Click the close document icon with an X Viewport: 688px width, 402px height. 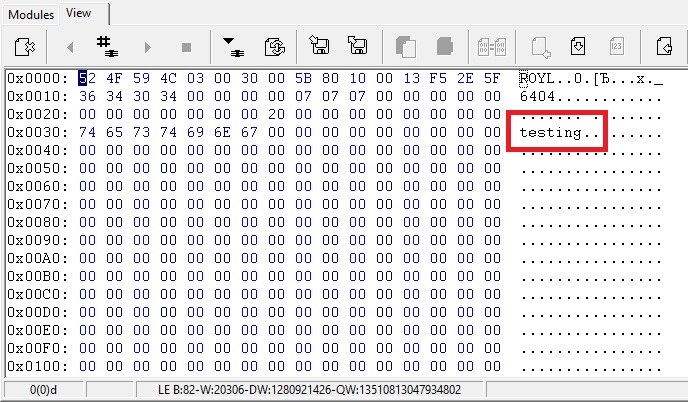(x=25, y=47)
